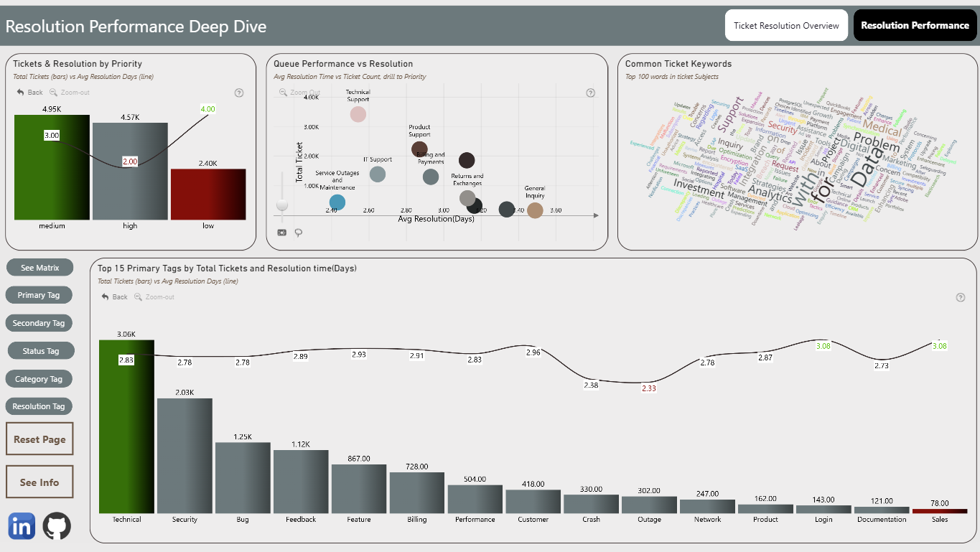
Task: Select the Resolution Performance page tab
Action: point(915,26)
